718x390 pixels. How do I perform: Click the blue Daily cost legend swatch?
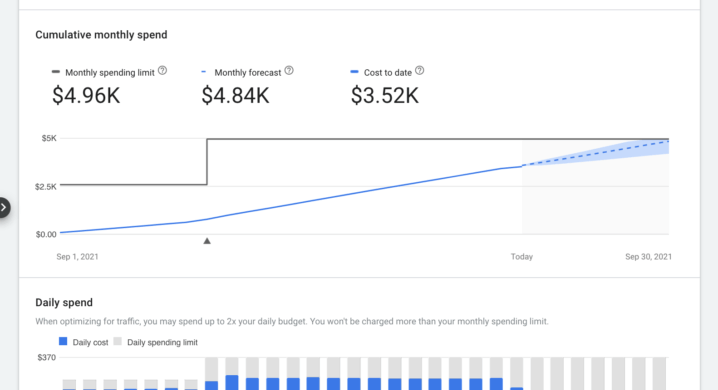63,341
